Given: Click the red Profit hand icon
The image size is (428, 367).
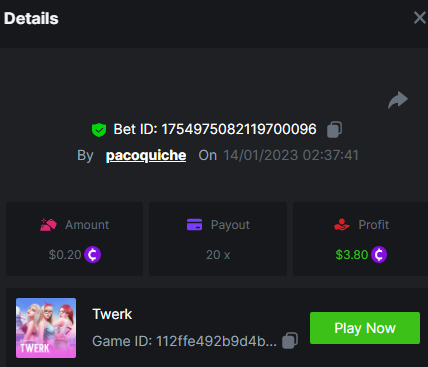Looking at the screenshot, I should click(342, 225).
